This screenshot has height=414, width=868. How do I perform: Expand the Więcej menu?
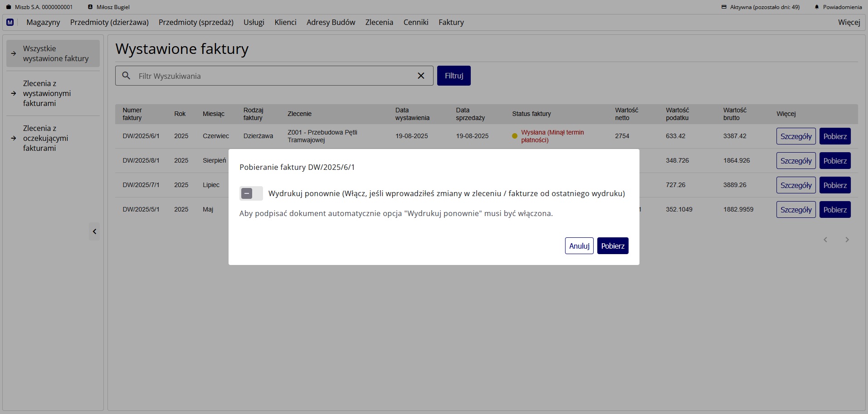click(x=848, y=22)
